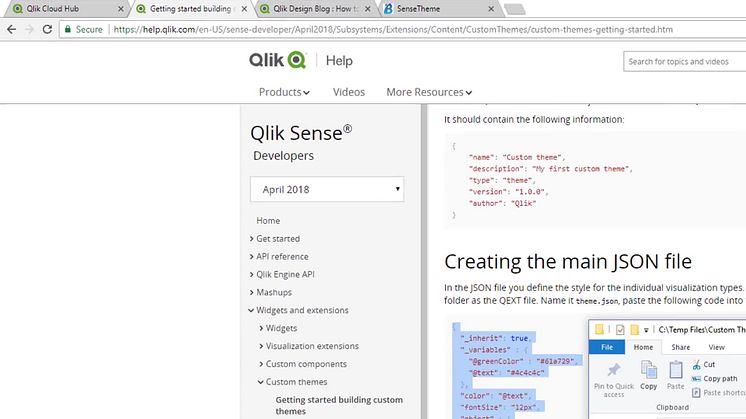
Task: Open Getting started building custom themes
Action: (339, 405)
